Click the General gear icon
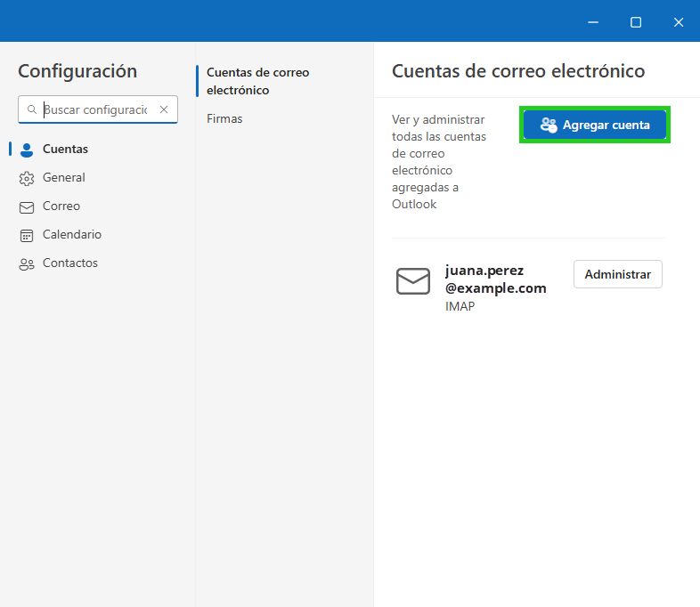 pos(27,178)
